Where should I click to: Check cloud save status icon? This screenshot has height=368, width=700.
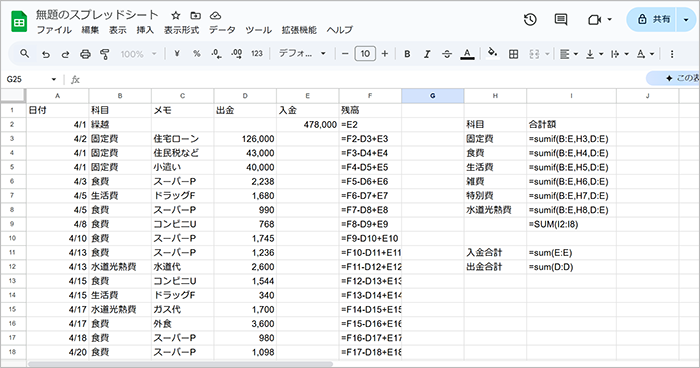(216, 16)
